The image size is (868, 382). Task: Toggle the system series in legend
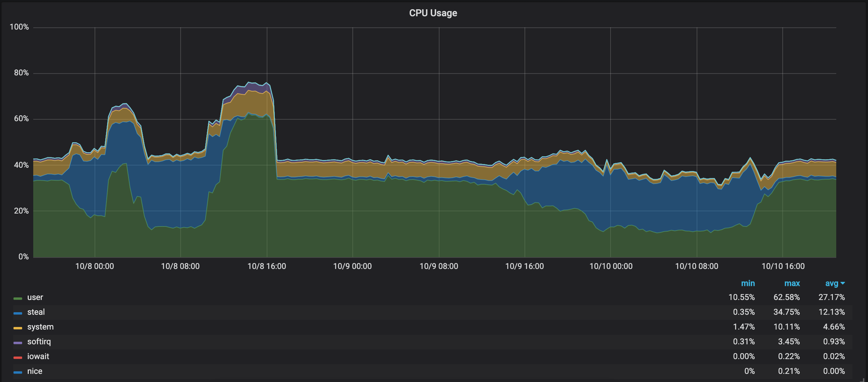tap(40, 327)
